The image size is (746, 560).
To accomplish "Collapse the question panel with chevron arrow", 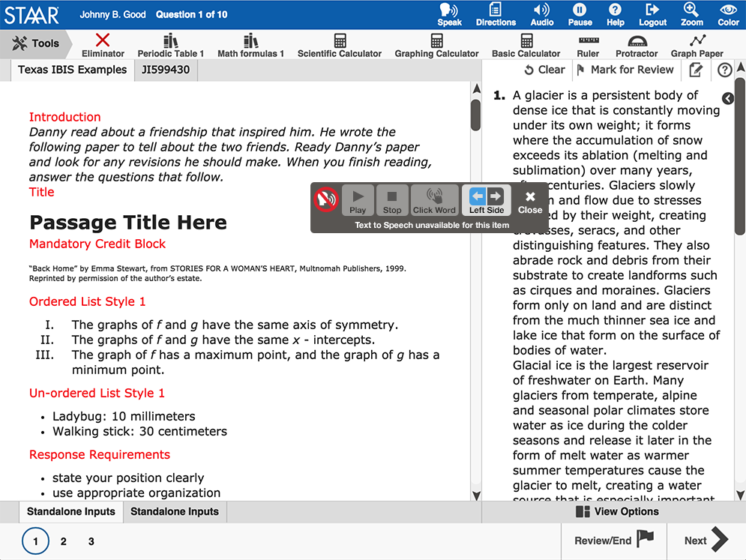I will tap(727, 98).
